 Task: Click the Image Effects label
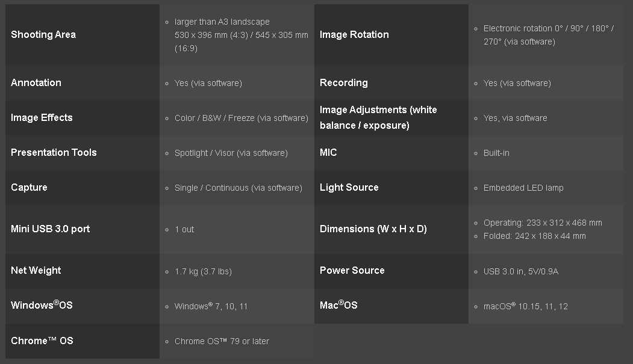pyautogui.click(x=42, y=118)
